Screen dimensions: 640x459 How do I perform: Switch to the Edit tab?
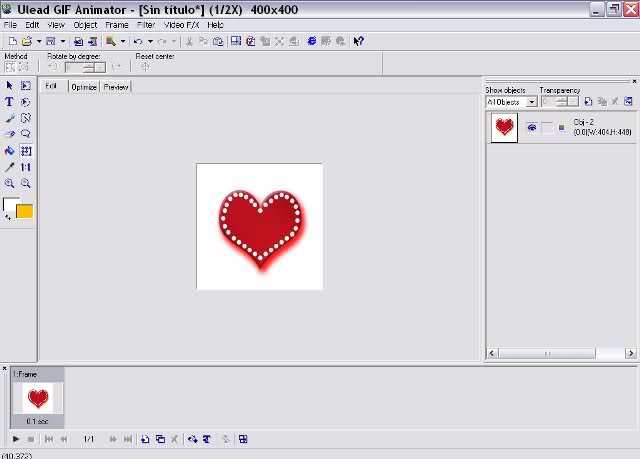pos(53,86)
